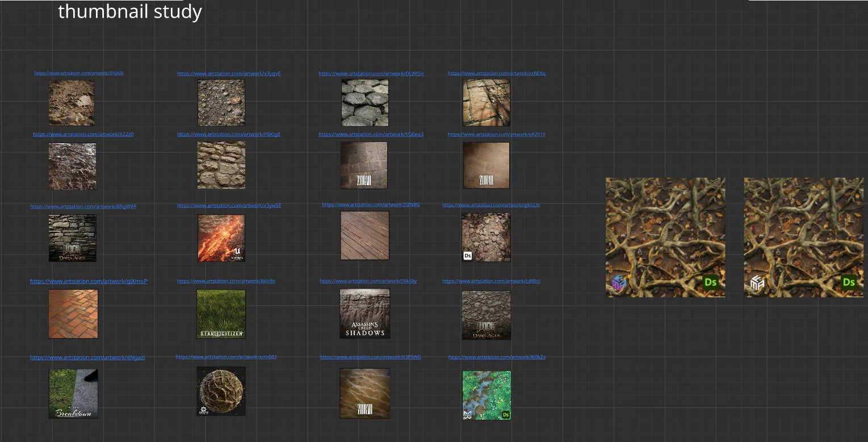Select the roots material sphere thumbnail

[x=221, y=391]
